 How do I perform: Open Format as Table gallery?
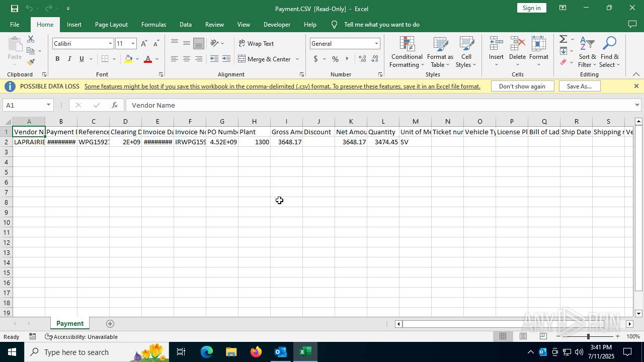tap(440, 52)
